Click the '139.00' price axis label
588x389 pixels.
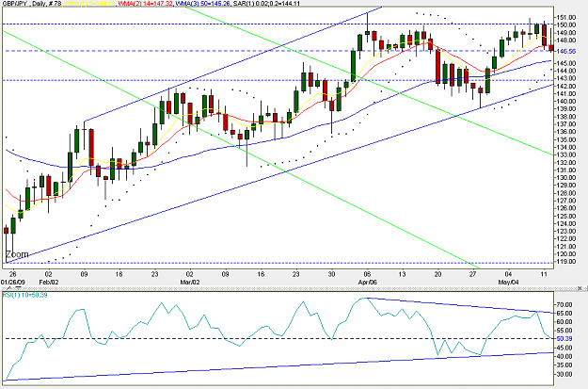point(566,108)
